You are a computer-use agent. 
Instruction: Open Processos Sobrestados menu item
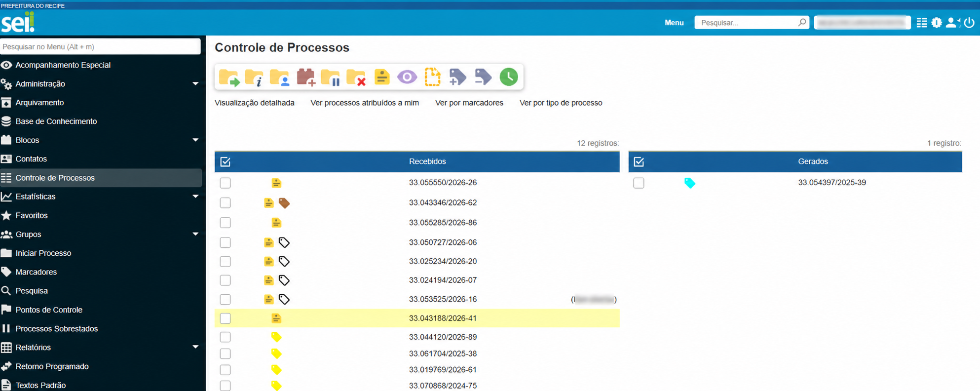point(56,329)
